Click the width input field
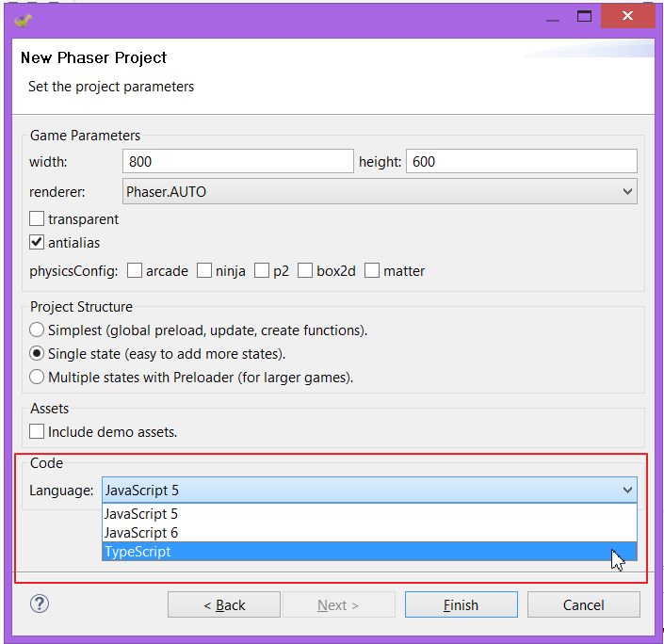This screenshot has width=664, height=644. click(x=238, y=161)
